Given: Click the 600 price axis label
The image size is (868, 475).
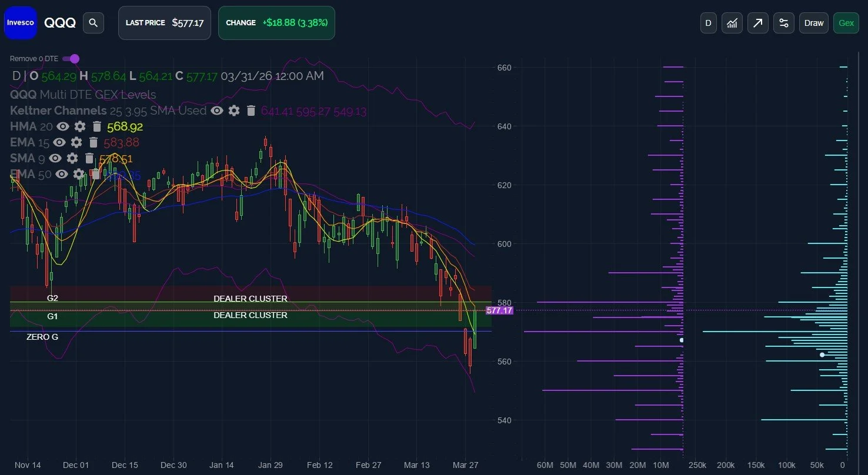Looking at the screenshot, I should 505,244.
